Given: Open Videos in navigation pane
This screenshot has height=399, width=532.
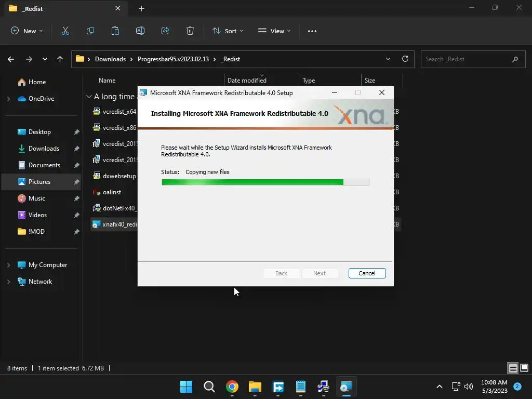Looking at the screenshot, I should pyautogui.click(x=37, y=215).
